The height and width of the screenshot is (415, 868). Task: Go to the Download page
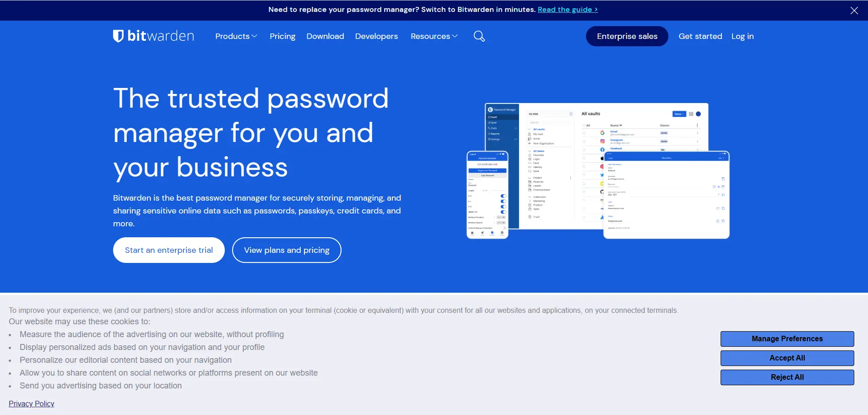(x=325, y=36)
